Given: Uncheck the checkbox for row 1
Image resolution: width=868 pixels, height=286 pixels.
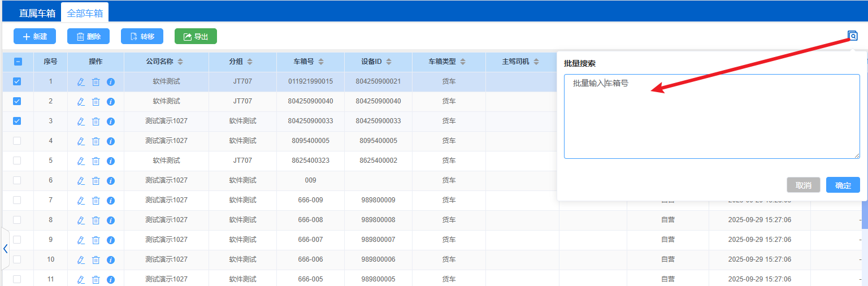Looking at the screenshot, I should coord(17,81).
